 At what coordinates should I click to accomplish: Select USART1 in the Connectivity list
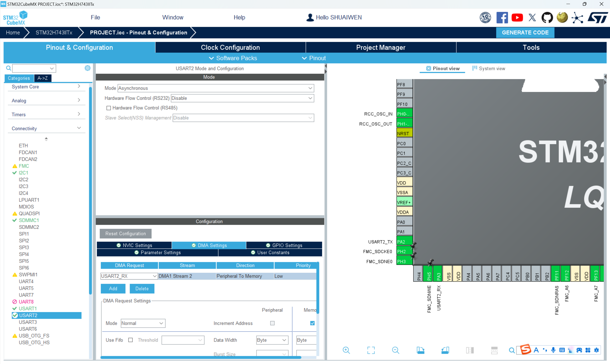click(x=27, y=308)
